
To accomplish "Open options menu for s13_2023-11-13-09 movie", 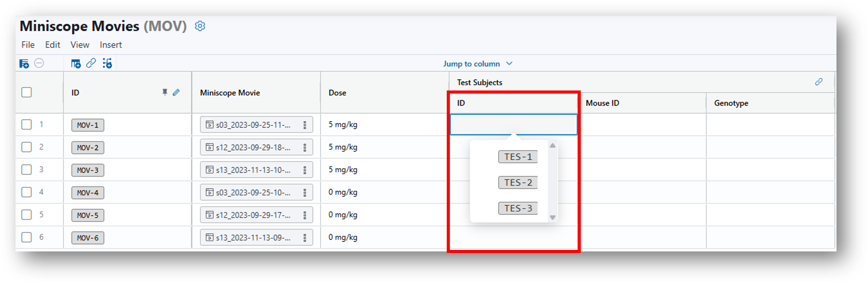I will click(304, 238).
